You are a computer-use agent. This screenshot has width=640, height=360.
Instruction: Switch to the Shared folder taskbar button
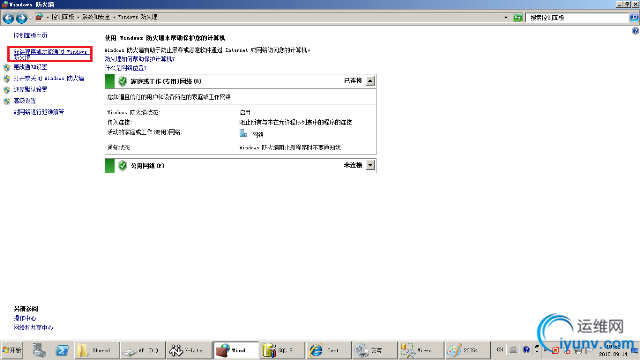[x=98, y=350]
